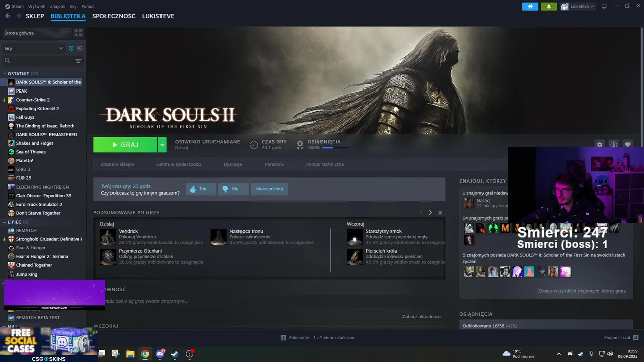Open File Explorer from the taskbar
The height and width of the screenshot is (362, 644).
point(130,354)
